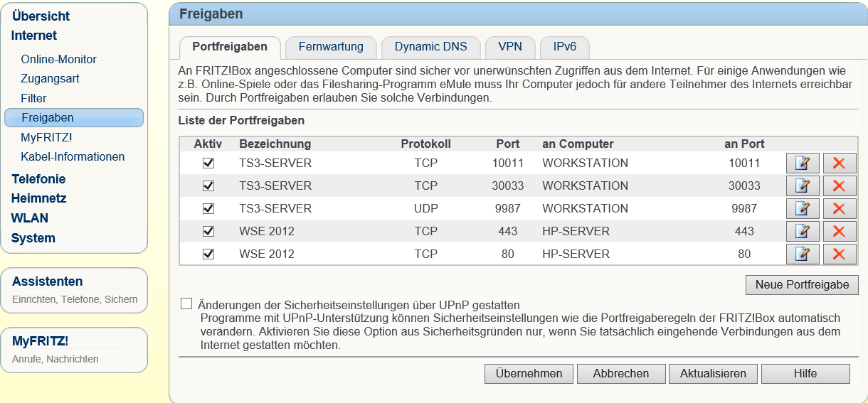
Task: Delete the TS3-SERVER UDP 9987 rule
Action: (839, 209)
